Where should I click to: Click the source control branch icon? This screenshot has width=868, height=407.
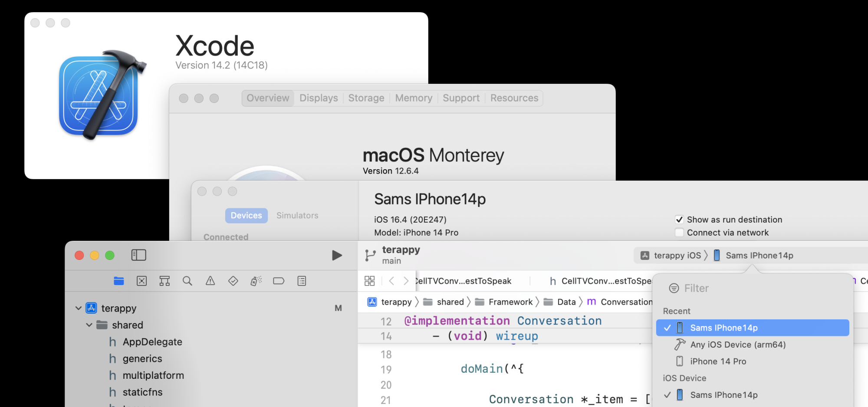tap(370, 255)
